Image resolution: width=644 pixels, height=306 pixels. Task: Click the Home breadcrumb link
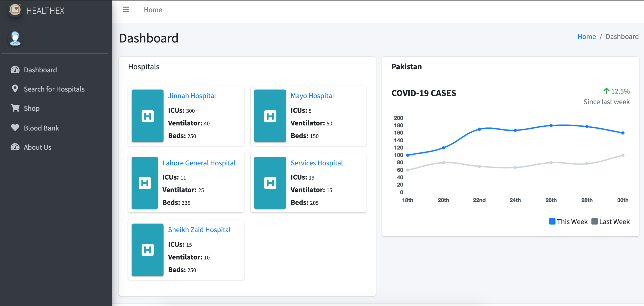point(586,37)
